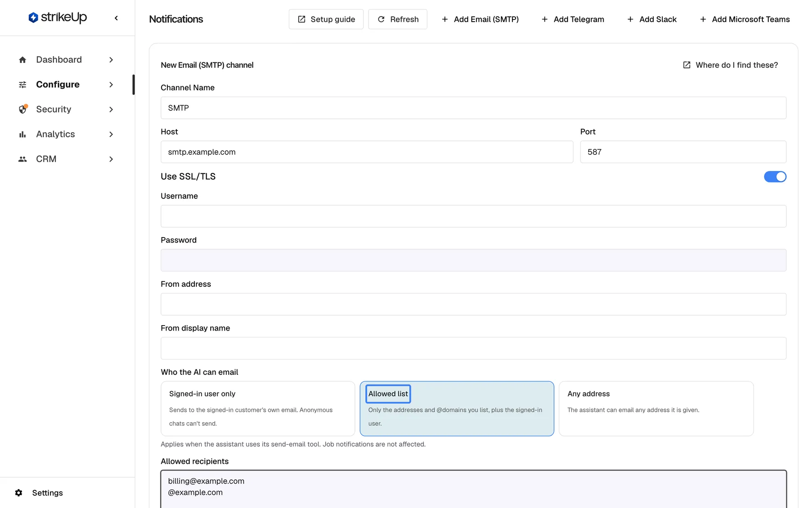Image resolution: width=812 pixels, height=508 pixels.
Task: Expand the Configure menu chevron
Action: click(111, 84)
